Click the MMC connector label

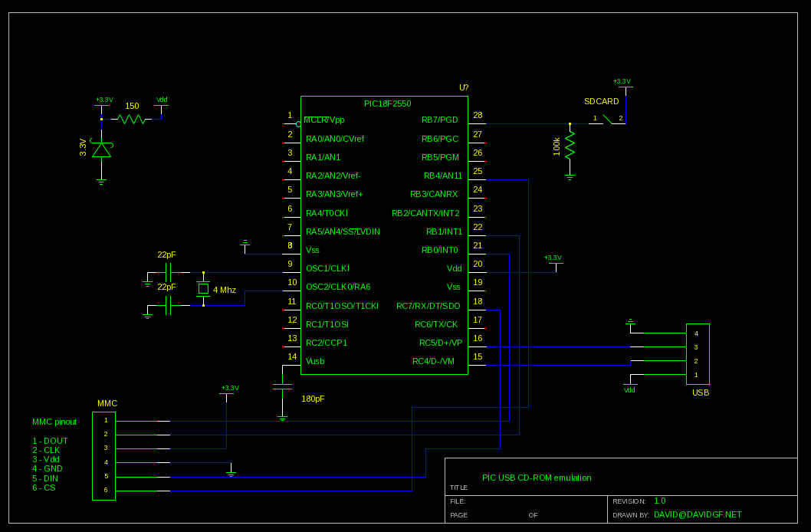107,404
